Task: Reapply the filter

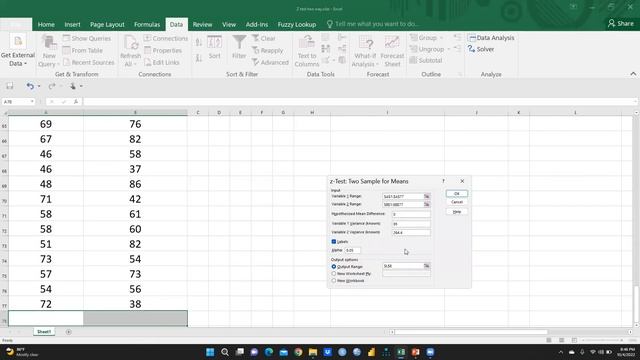Action: click(267, 51)
